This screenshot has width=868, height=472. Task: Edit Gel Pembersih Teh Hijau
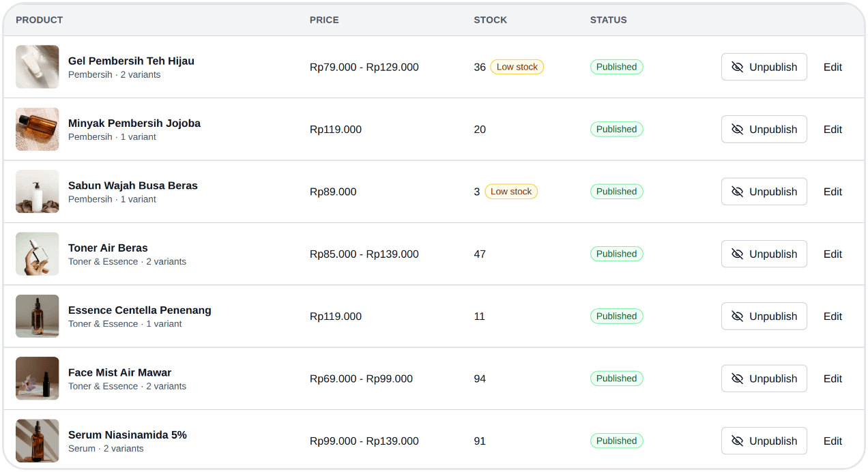click(x=833, y=67)
